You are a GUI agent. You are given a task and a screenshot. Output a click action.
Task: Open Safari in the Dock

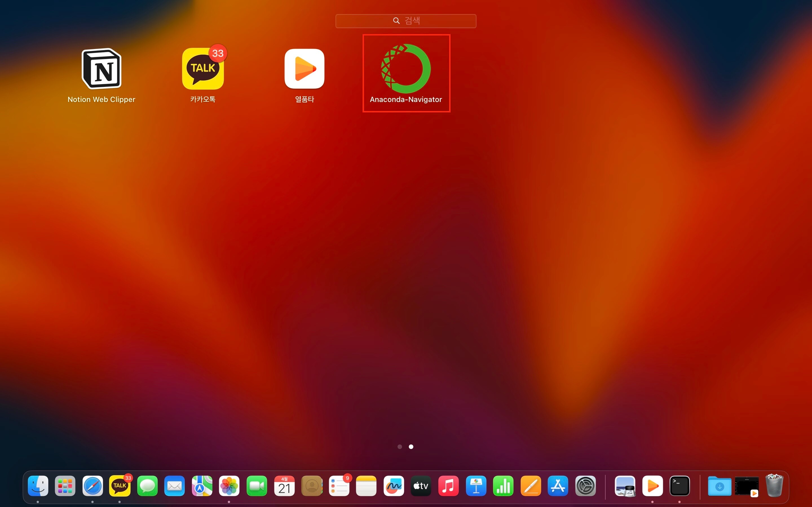92,486
